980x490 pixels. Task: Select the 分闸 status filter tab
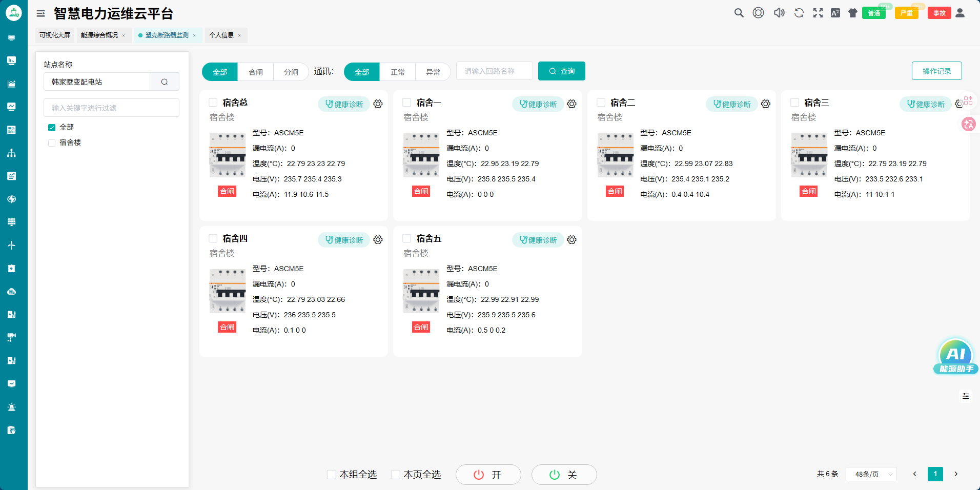click(291, 72)
